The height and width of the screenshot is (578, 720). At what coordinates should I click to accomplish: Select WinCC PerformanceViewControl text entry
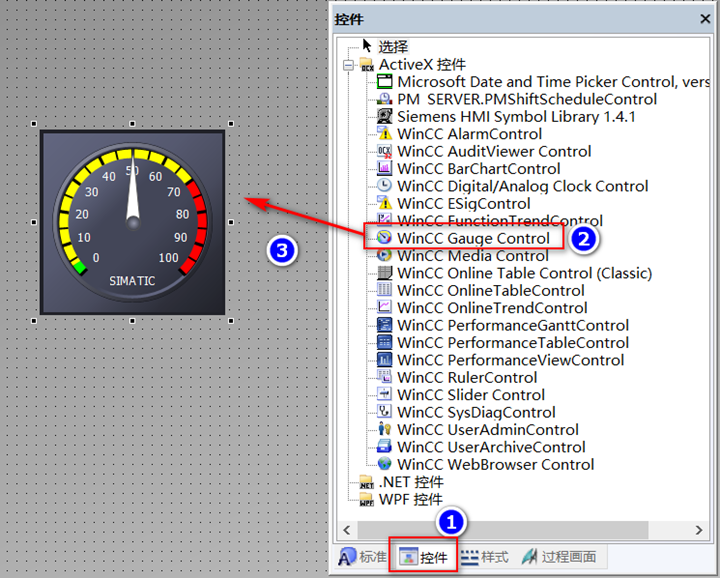(511, 360)
